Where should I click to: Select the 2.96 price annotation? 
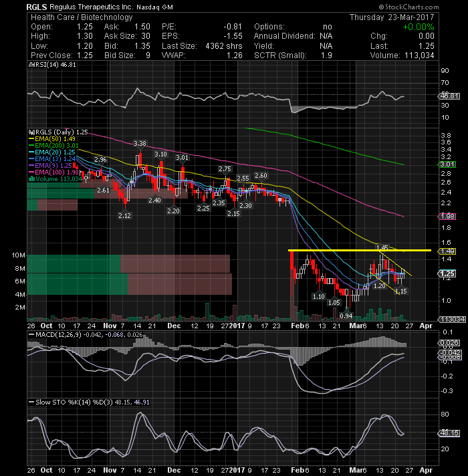[100, 159]
